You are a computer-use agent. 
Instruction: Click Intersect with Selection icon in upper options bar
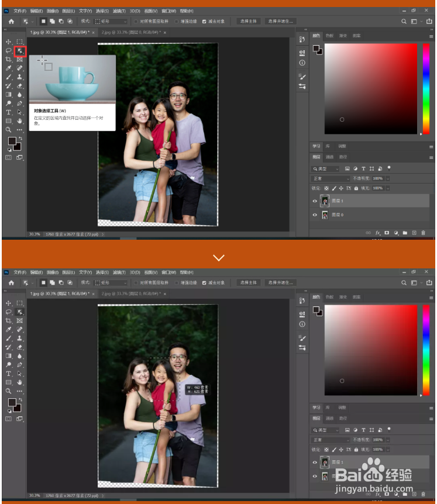[70, 22]
